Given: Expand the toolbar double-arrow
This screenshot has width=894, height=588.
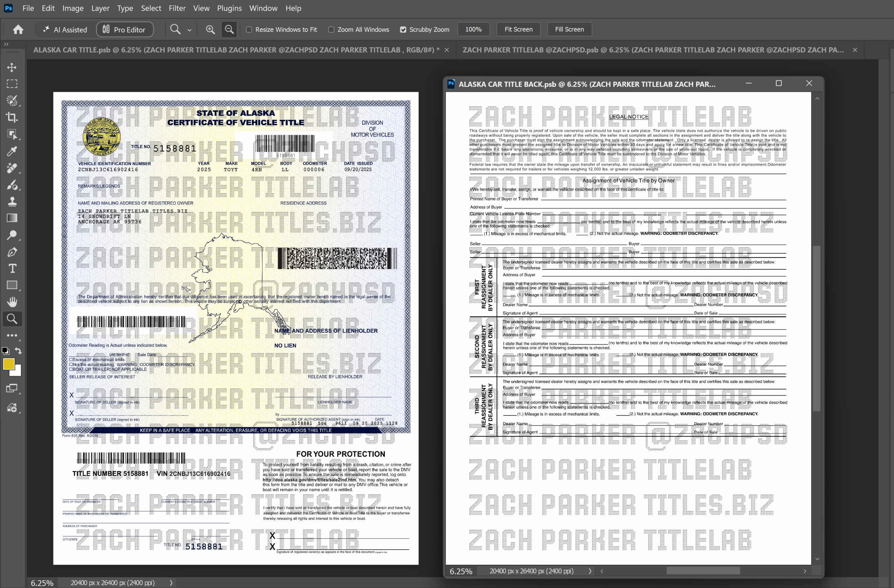Looking at the screenshot, I should 6,44.
